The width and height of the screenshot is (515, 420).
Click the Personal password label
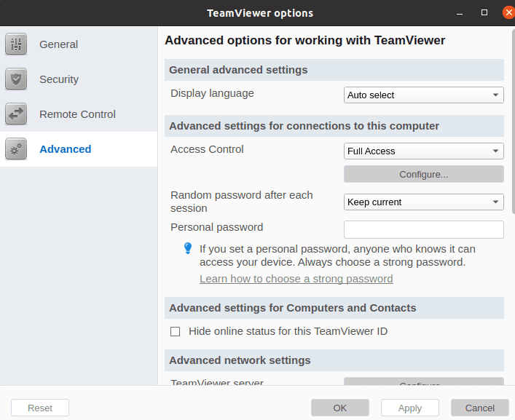click(217, 227)
